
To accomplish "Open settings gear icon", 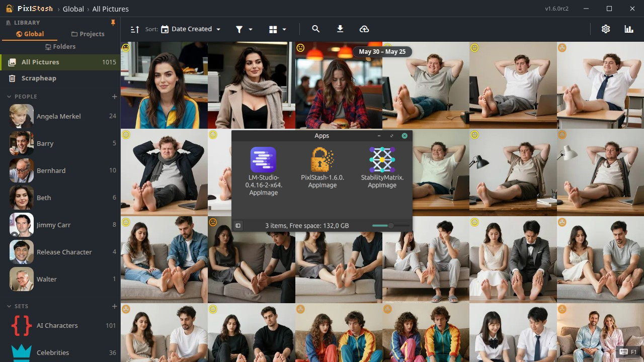I will click(x=606, y=29).
